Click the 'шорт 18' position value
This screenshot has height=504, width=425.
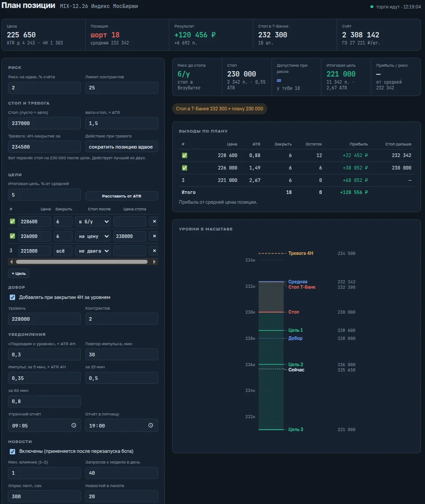pos(105,35)
